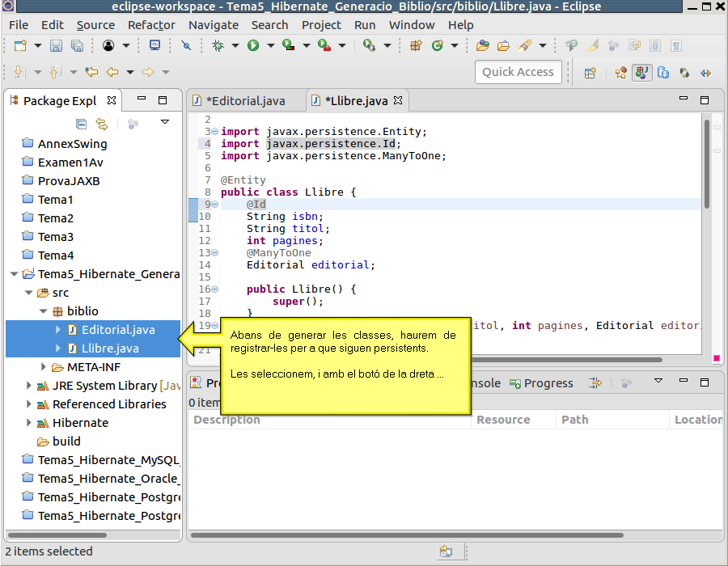Click the Quick Access search field

click(x=518, y=72)
